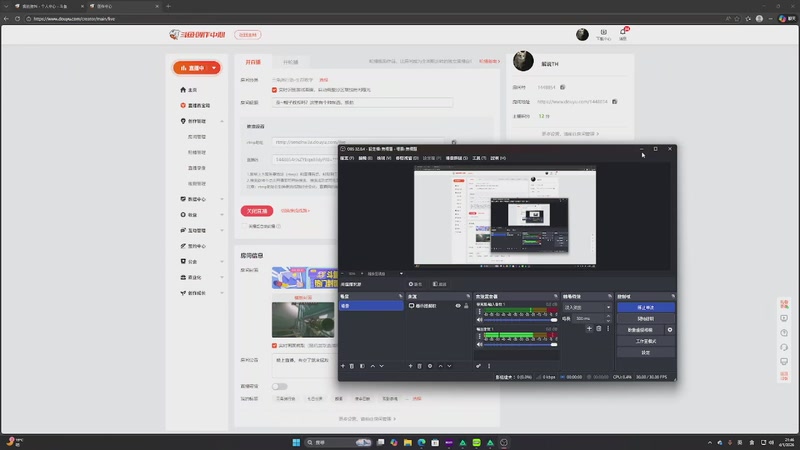Move scene down in OBS Scenes panel

coord(382,366)
